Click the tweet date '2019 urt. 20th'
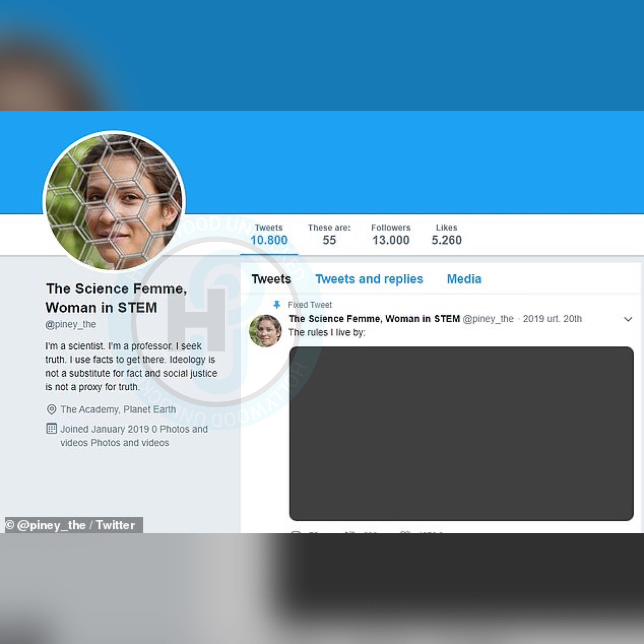The height and width of the screenshot is (644, 644). click(552, 319)
